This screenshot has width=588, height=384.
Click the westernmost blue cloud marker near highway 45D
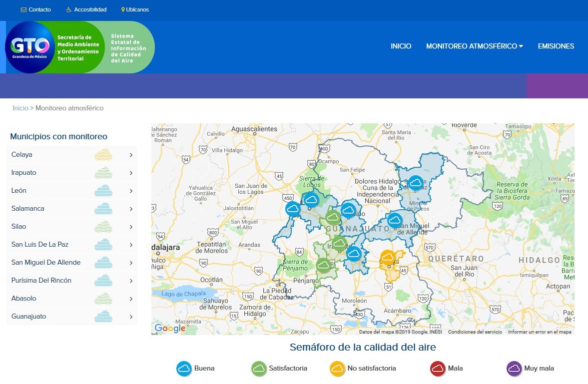[293, 209]
